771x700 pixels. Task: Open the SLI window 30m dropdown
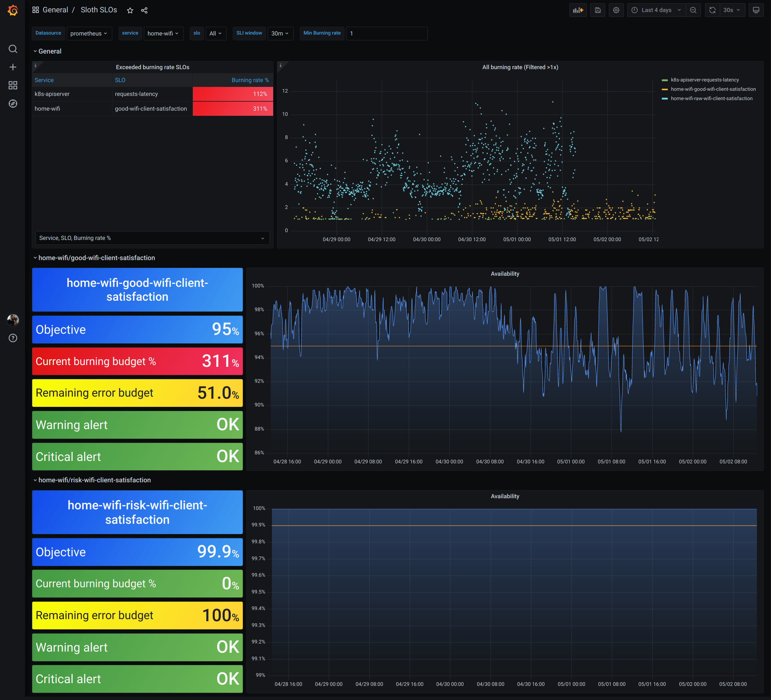pos(280,33)
